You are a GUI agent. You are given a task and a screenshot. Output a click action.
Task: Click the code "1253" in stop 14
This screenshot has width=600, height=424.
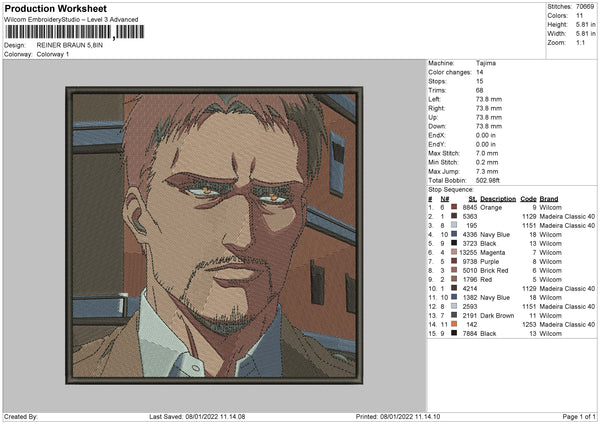point(529,325)
